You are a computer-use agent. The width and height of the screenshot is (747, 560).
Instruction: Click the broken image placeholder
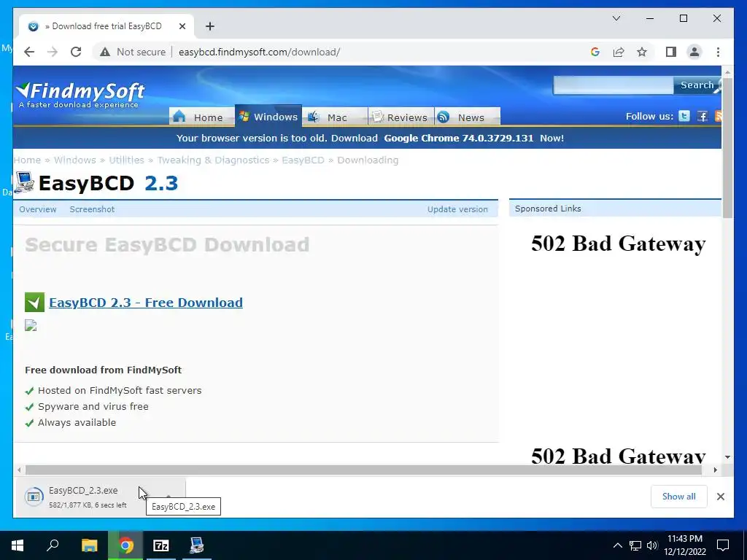coord(31,325)
